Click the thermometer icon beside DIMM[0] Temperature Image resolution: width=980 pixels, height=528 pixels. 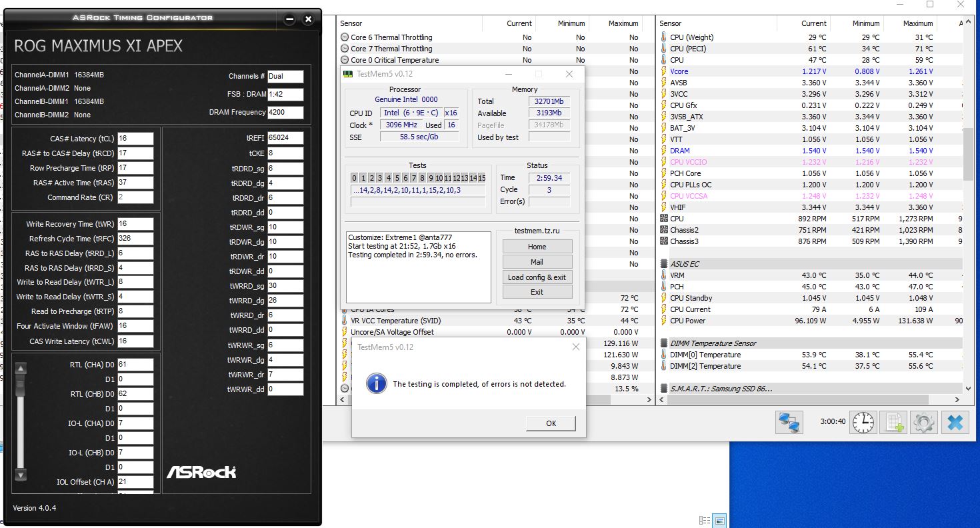click(663, 355)
